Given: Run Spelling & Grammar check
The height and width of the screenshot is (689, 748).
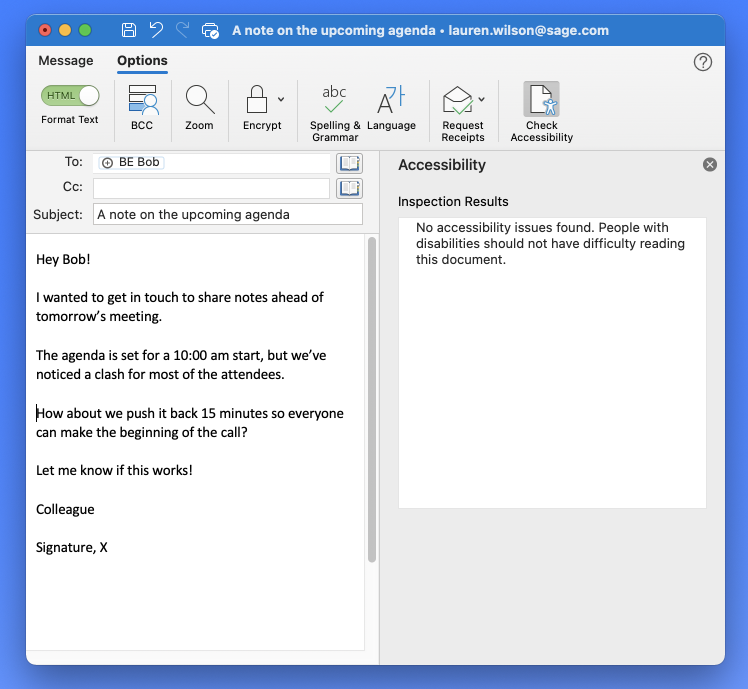Looking at the screenshot, I should click(334, 101).
